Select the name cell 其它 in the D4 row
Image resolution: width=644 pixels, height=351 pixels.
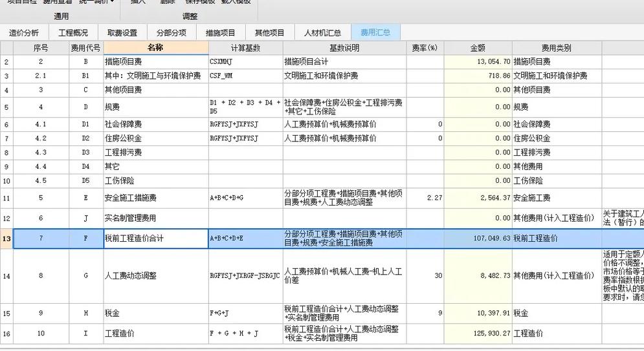point(156,167)
